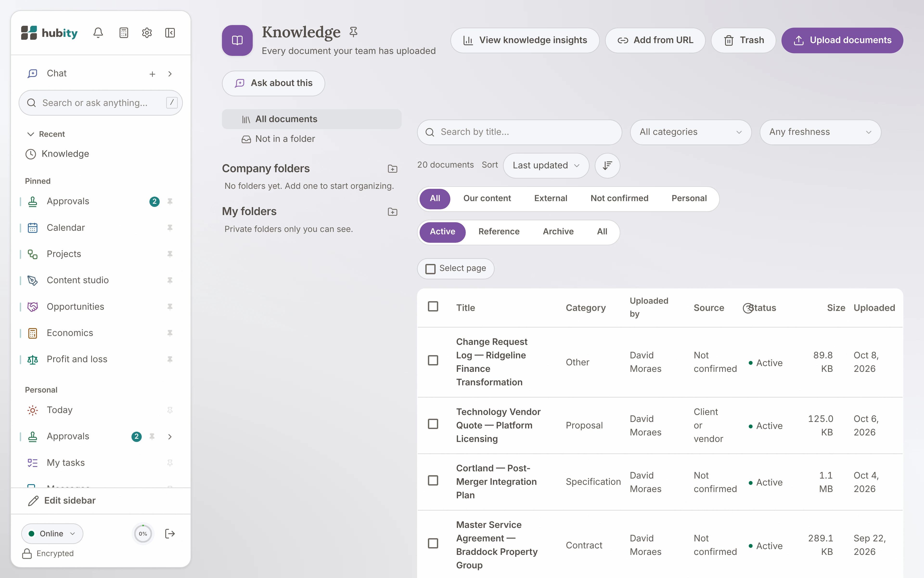Select the Archive status tab
The width and height of the screenshot is (924, 578).
tap(558, 232)
